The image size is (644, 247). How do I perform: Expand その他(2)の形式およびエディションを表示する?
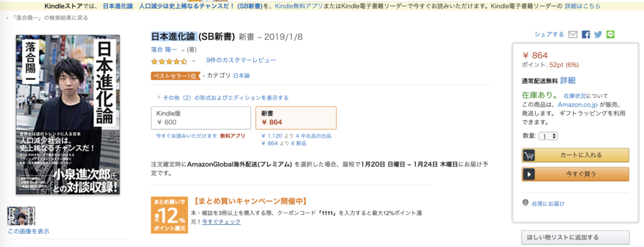pyautogui.click(x=223, y=97)
